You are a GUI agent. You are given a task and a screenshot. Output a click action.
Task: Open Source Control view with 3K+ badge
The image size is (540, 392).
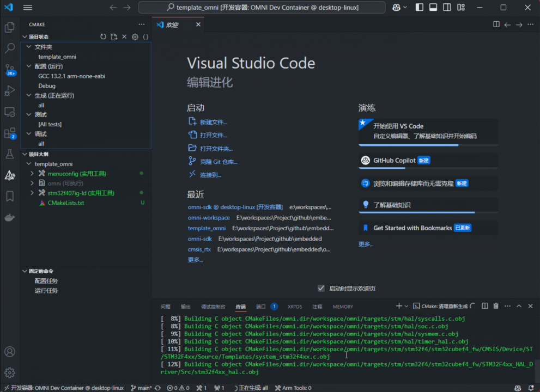pos(10,70)
